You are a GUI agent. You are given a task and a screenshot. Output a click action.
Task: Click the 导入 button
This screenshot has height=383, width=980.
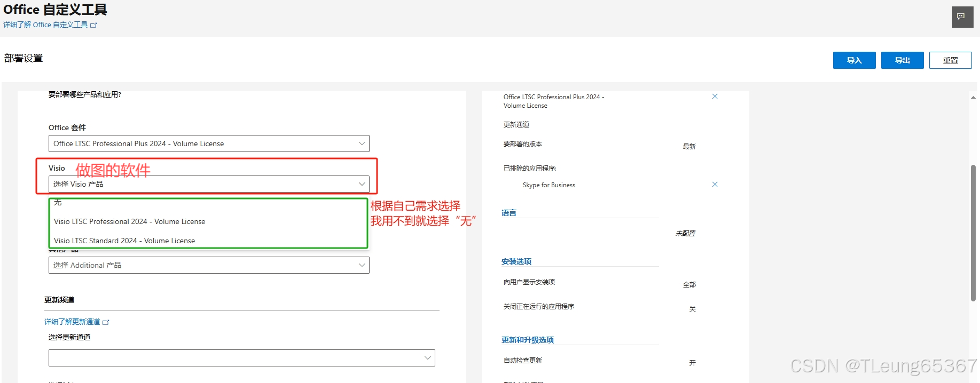coord(854,60)
